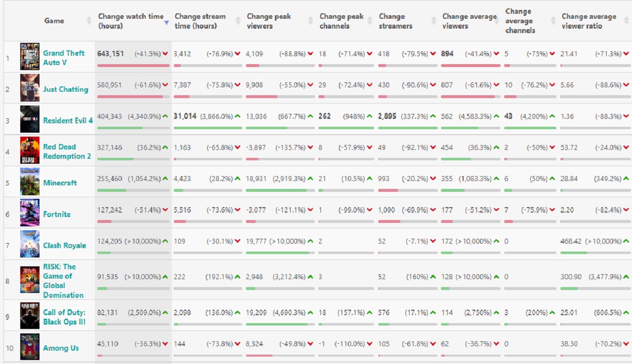The image size is (632, 364).
Task: Follow the Just Chatting link
Action: (66, 89)
